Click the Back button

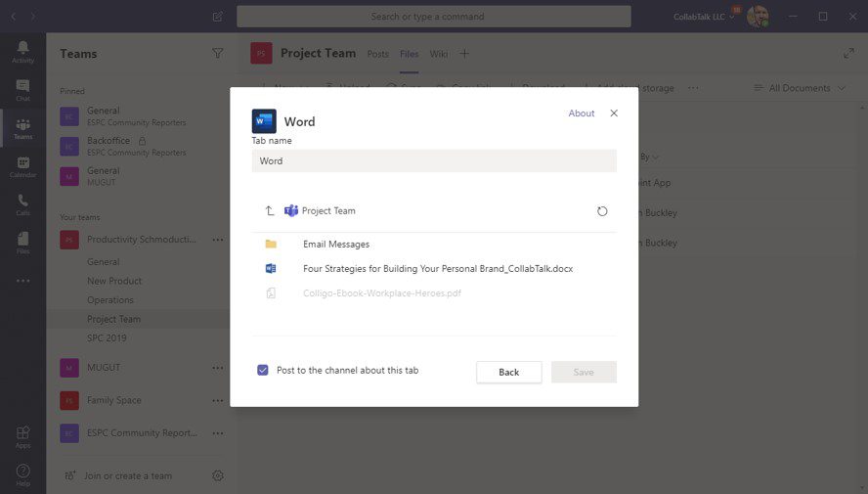point(508,372)
